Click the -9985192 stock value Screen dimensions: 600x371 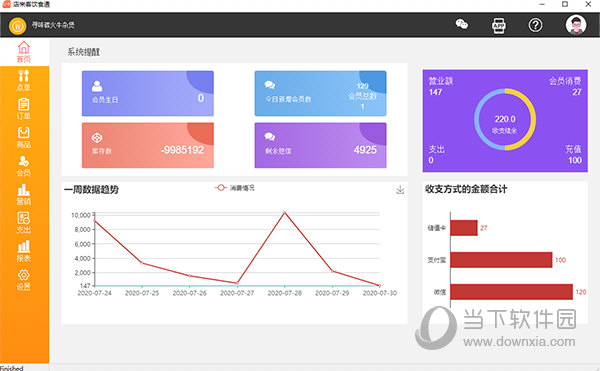point(182,150)
